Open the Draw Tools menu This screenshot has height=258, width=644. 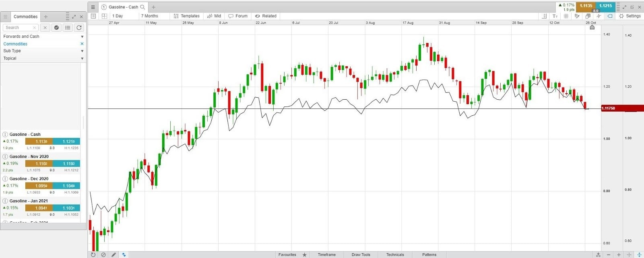pos(361,254)
